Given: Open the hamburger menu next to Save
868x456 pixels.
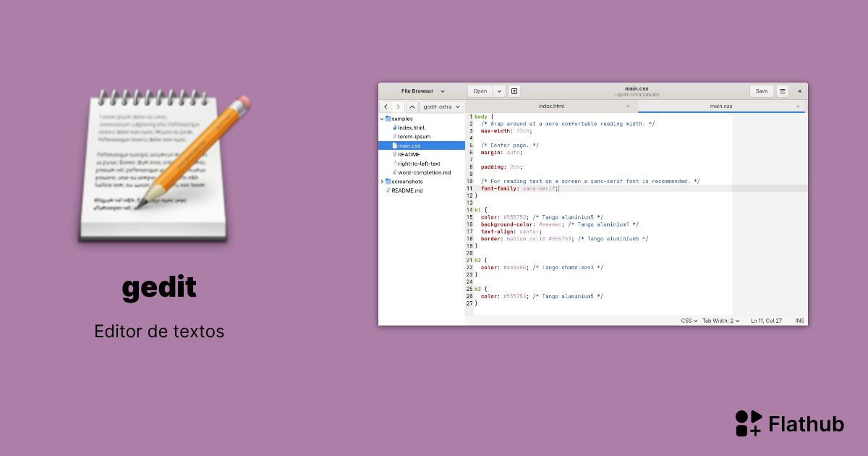Looking at the screenshot, I should pos(783,90).
